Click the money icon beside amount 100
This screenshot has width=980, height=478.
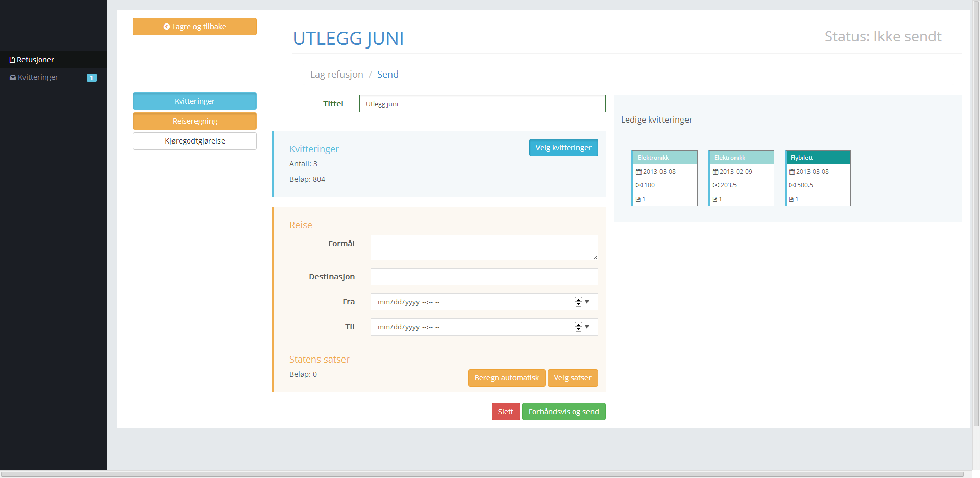pyautogui.click(x=639, y=185)
